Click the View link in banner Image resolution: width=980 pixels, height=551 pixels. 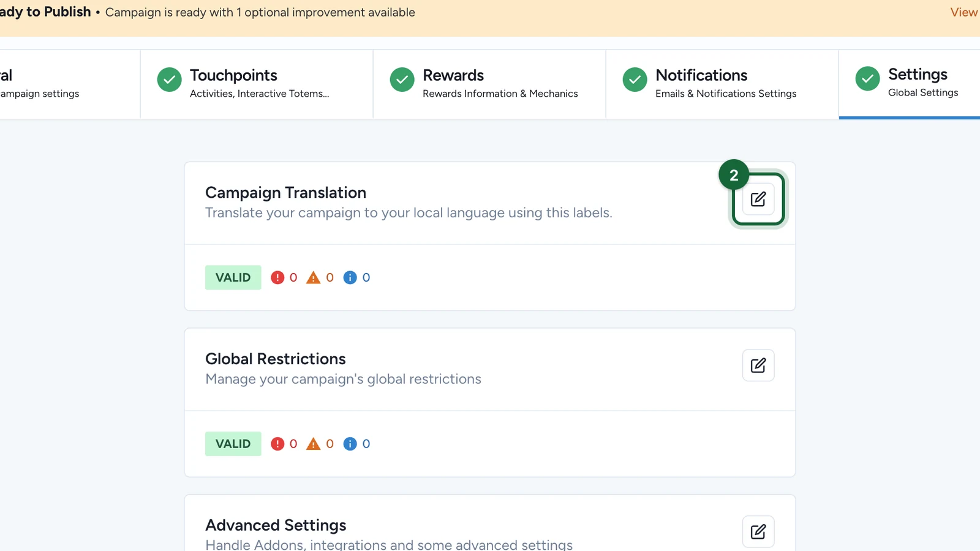(x=964, y=12)
